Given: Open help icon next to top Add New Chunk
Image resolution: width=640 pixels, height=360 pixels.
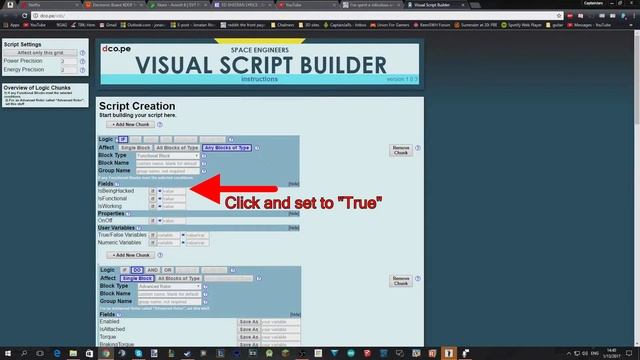Looking at the screenshot, I should click(160, 124).
